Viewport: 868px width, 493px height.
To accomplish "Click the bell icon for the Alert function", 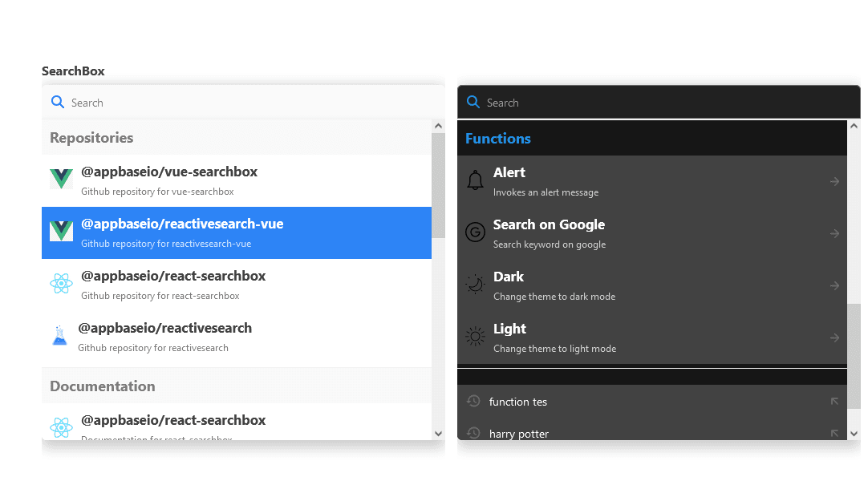I will [x=475, y=180].
